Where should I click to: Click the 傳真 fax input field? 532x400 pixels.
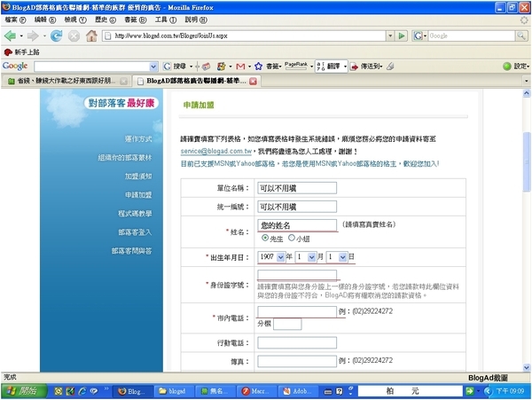click(x=297, y=361)
